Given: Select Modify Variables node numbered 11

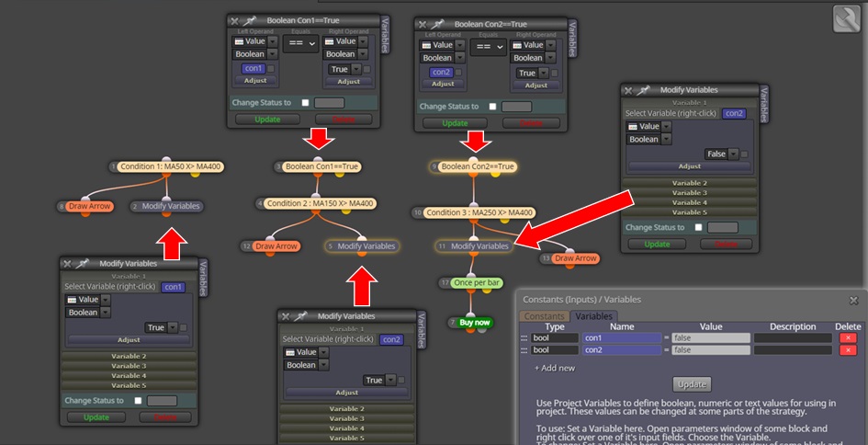Looking at the screenshot, I should coord(479,246).
